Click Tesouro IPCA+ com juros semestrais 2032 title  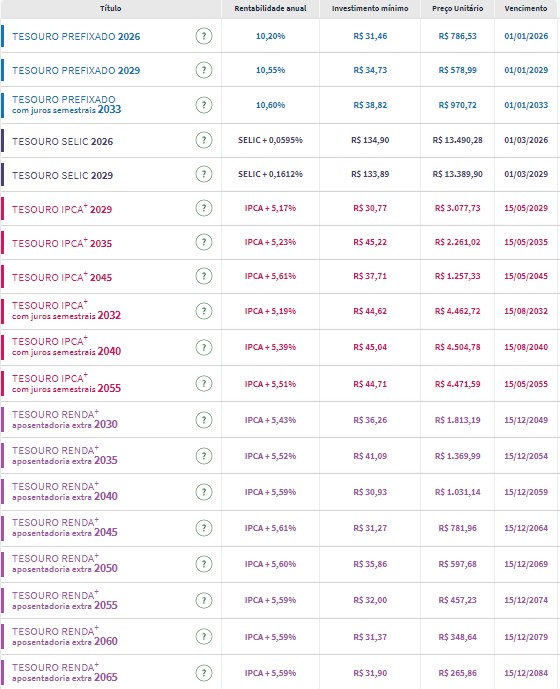(x=66, y=310)
